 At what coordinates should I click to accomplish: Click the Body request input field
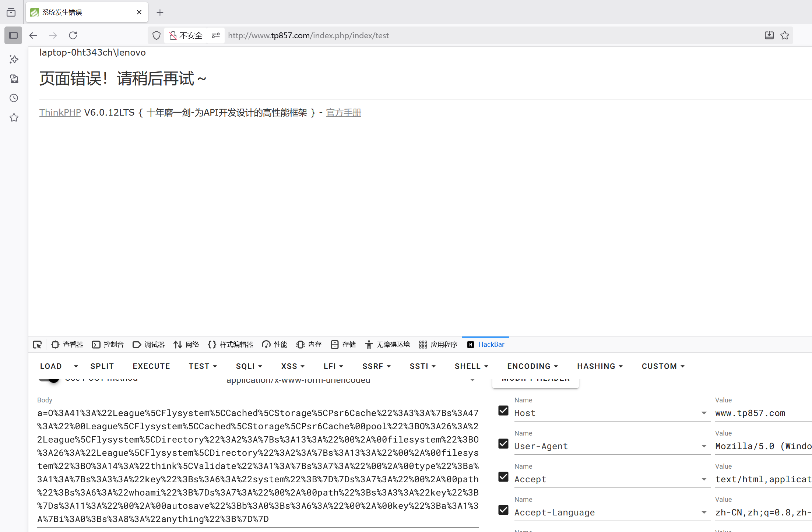pos(258,466)
